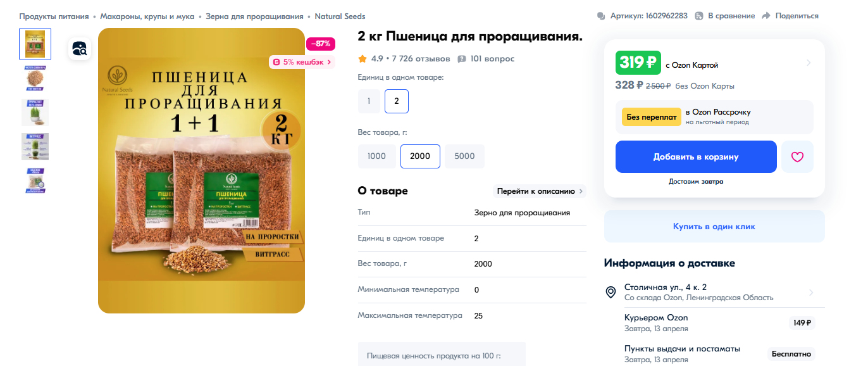
Task: Click "Добавить в корзину" button
Action: pos(696,156)
